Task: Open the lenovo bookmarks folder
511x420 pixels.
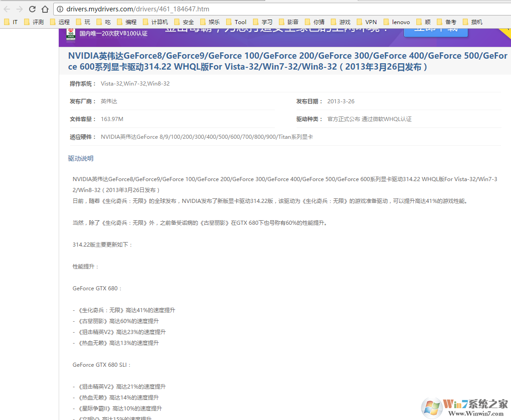Action: (x=397, y=22)
